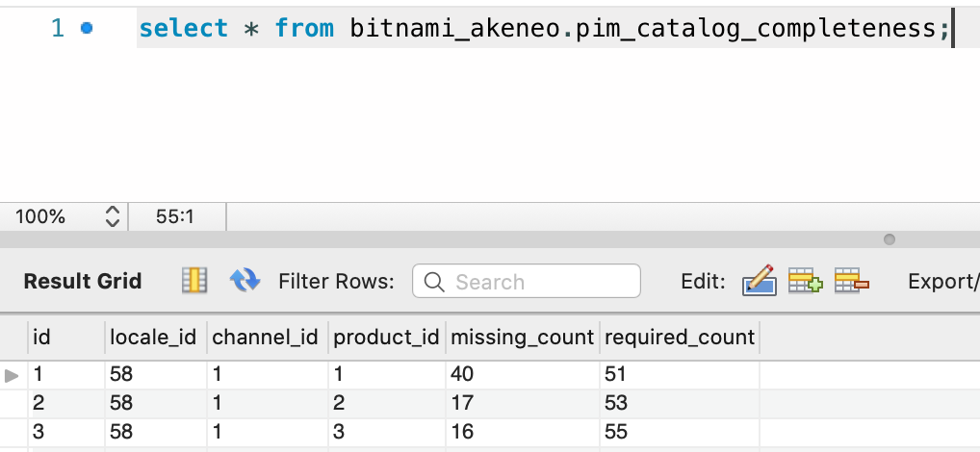The height and width of the screenshot is (452, 980).
Task: Open the 100% zoom stepper
Action: (113, 216)
